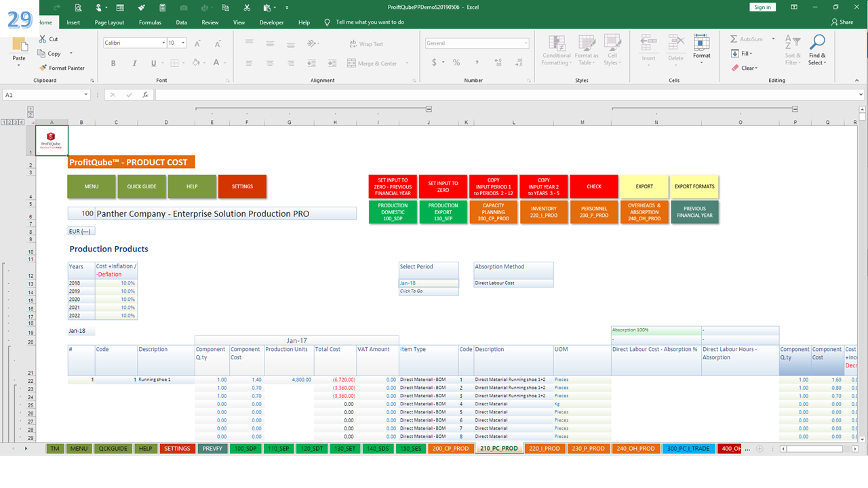
Task: Click Sign in button
Action: coord(763,7)
